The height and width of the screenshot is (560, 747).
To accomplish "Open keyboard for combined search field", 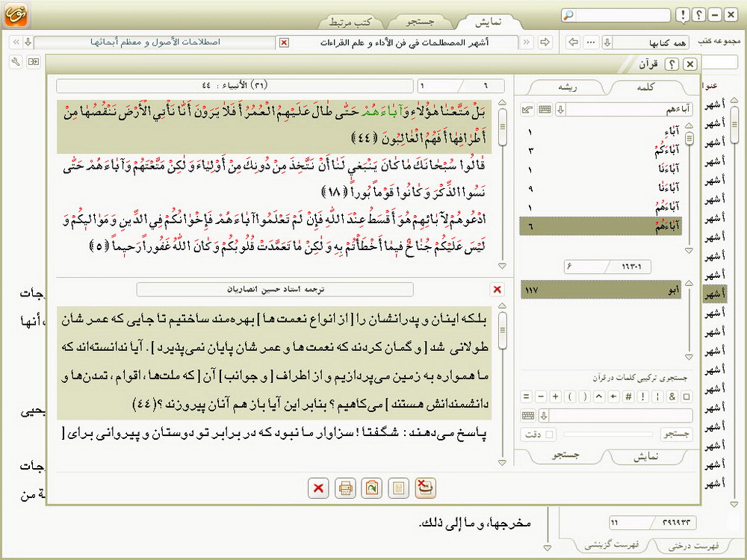I will pyautogui.click(x=528, y=416).
